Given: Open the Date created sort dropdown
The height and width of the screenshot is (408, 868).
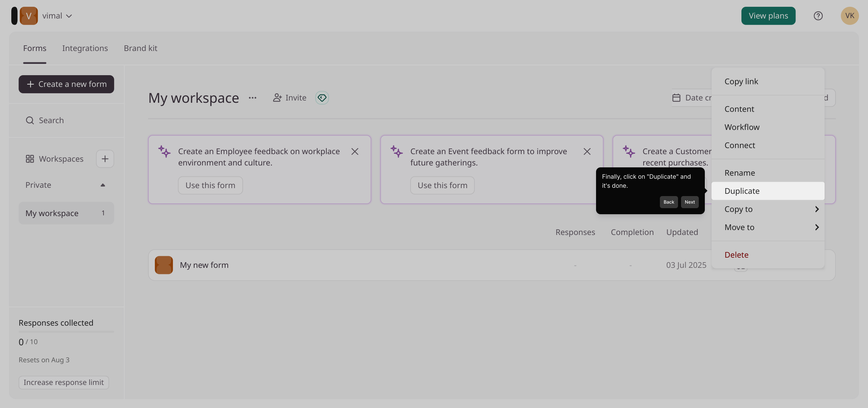Looking at the screenshot, I should [692, 98].
